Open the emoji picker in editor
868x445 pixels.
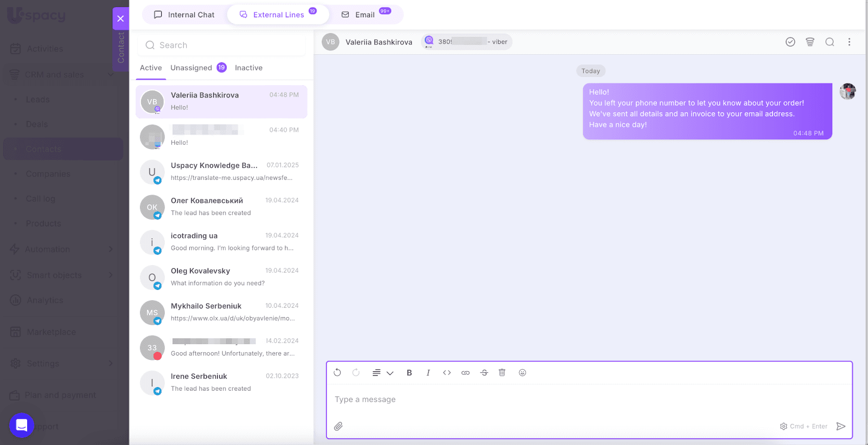tap(522, 373)
